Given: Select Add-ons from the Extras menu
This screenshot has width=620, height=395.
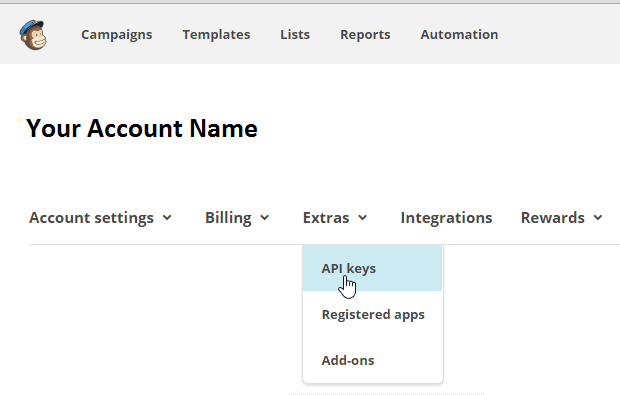Looking at the screenshot, I should point(372,360).
